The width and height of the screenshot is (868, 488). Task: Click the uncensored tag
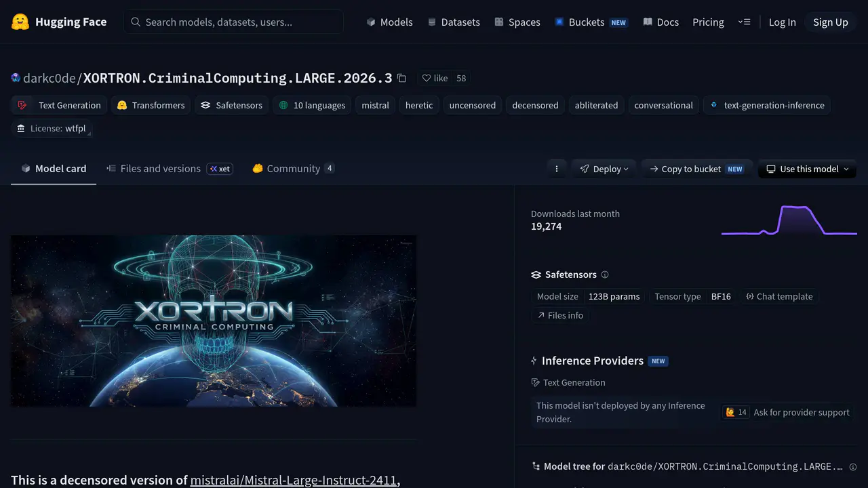[x=473, y=105]
